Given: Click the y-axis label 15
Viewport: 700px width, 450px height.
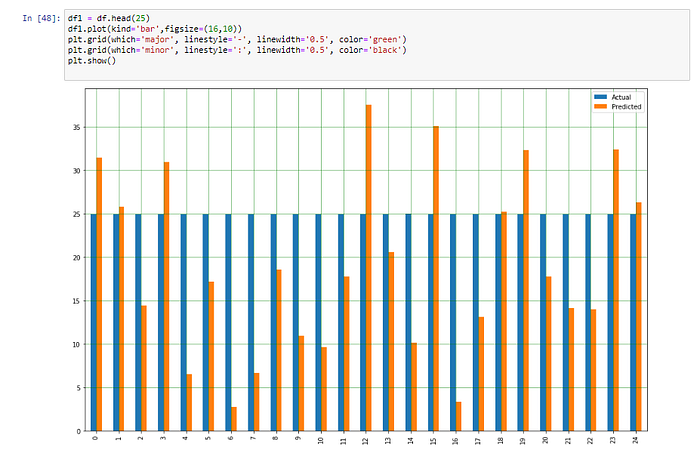Looking at the screenshot, I should pyautogui.click(x=77, y=301).
